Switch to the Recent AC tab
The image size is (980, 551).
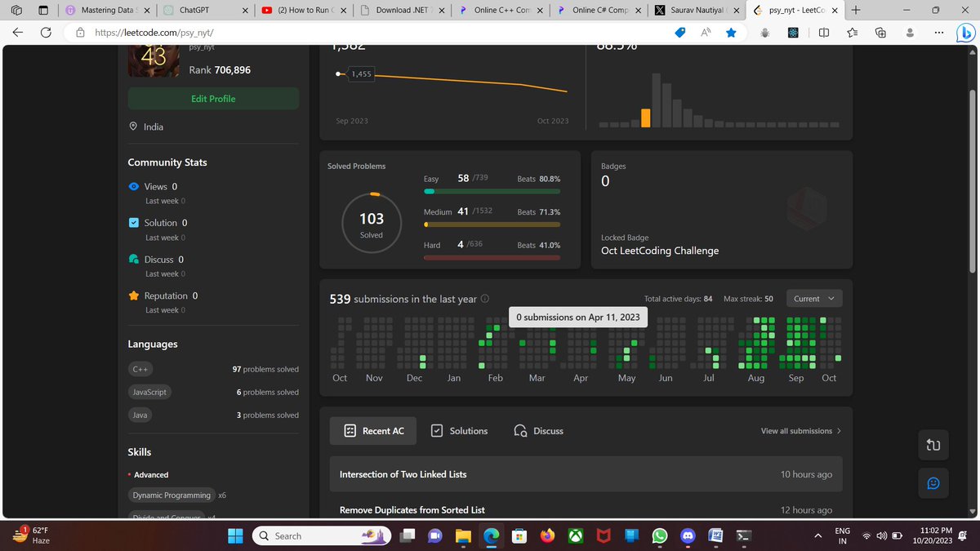click(373, 431)
